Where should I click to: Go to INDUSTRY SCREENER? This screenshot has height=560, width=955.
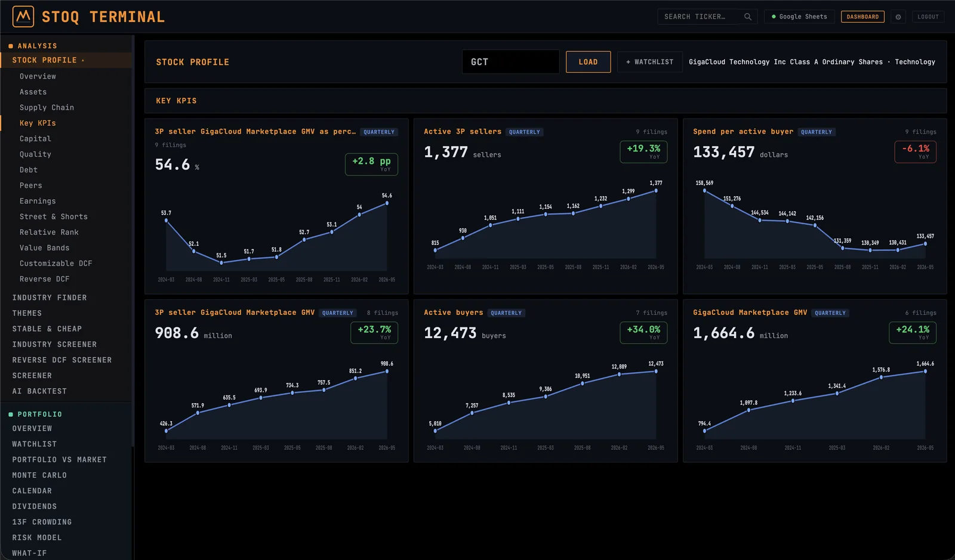click(54, 344)
